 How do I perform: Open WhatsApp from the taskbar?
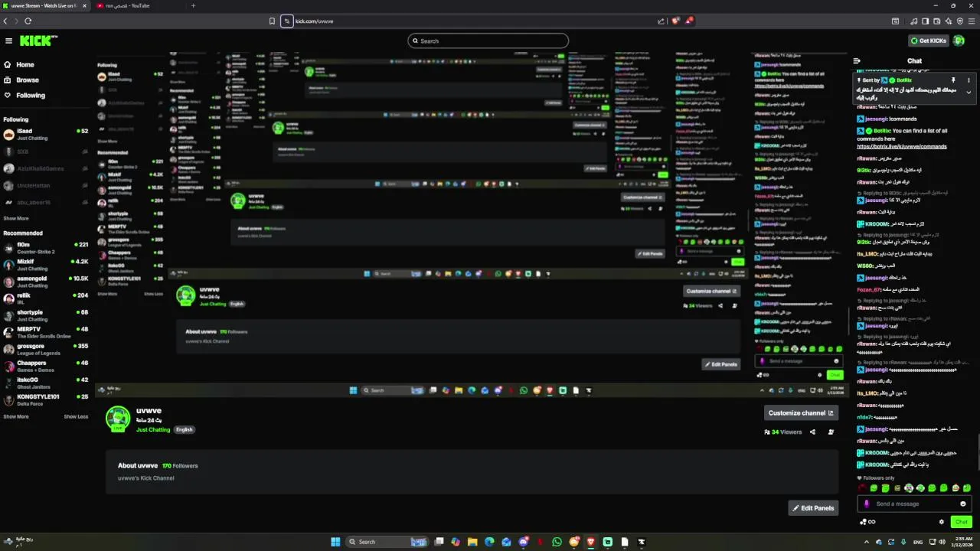click(x=557, y=542)
